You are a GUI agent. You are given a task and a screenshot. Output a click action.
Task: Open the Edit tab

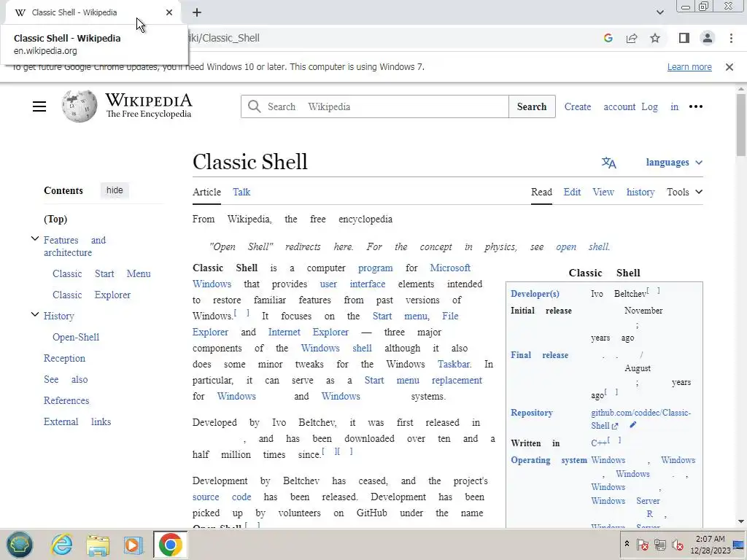[572, 192]
